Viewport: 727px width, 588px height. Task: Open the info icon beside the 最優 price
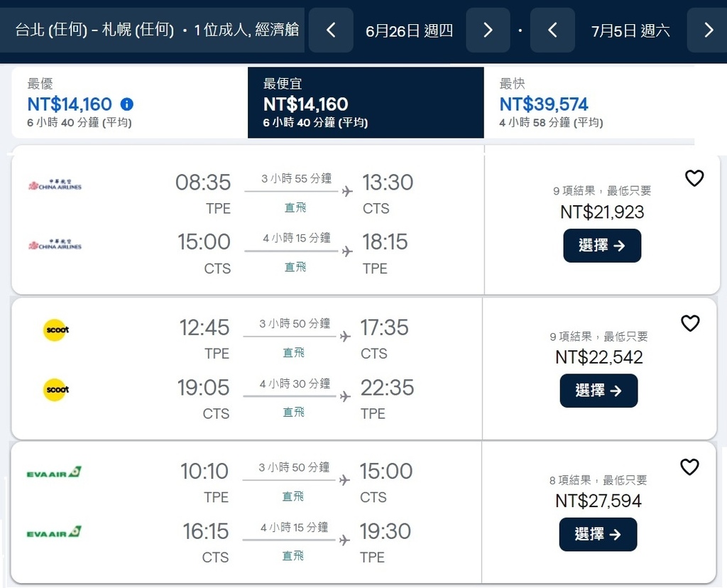(x=126, y=104)
